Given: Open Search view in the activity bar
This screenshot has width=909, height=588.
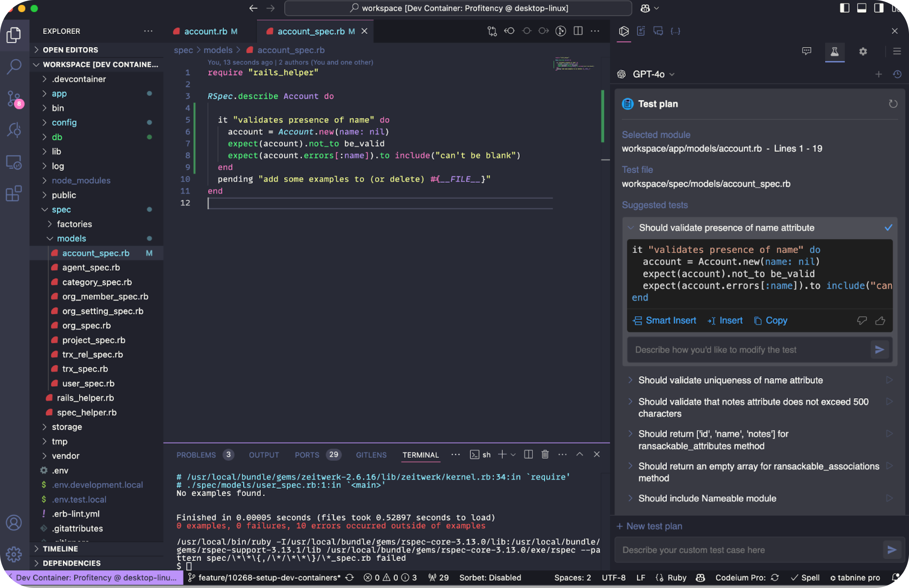Looking at the screenshot, I should pyautogui.click(x=14, y=67).
